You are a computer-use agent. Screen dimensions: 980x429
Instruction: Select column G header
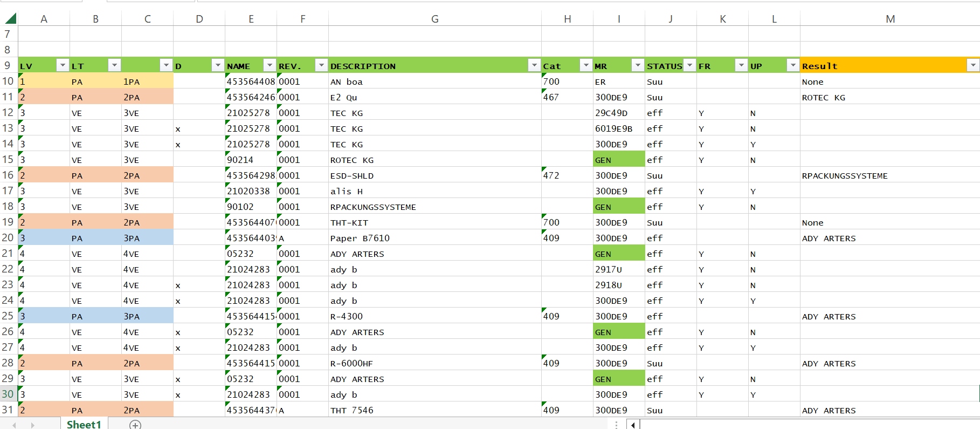[x=435, y=19]
